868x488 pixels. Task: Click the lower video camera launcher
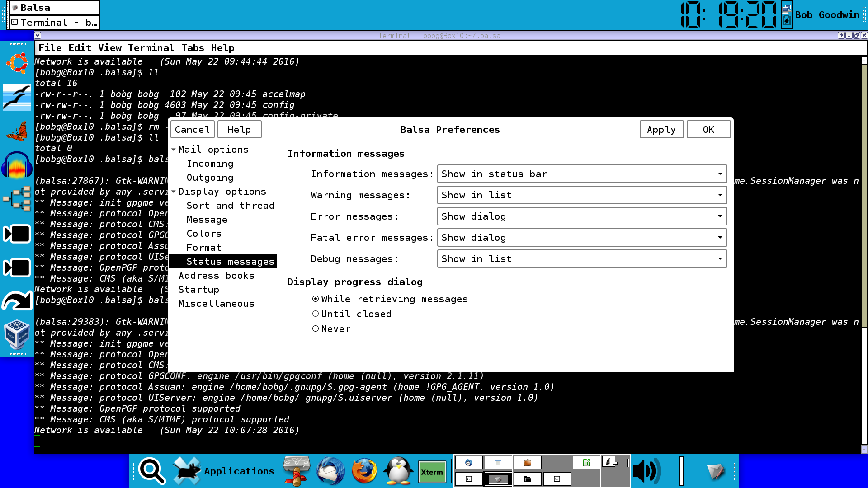(x=17, y=267)
